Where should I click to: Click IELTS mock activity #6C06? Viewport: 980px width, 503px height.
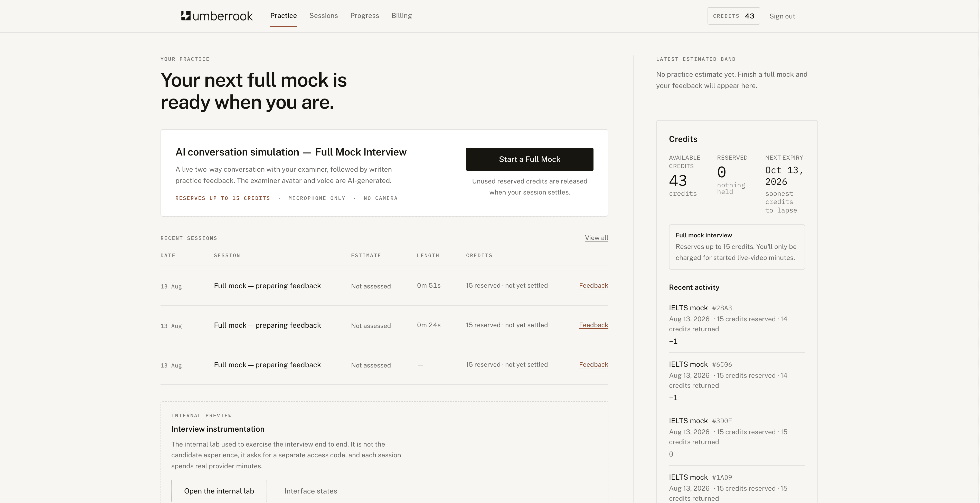(x=737, y=381)
